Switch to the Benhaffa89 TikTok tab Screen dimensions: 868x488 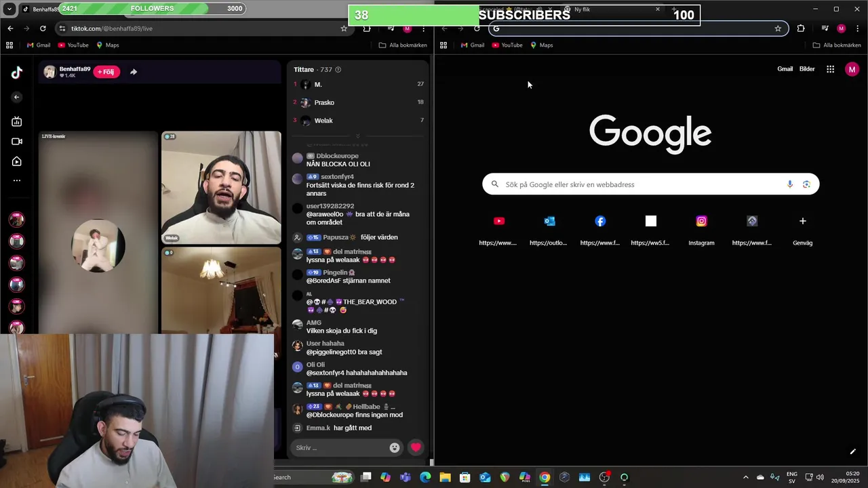(41, 9)
